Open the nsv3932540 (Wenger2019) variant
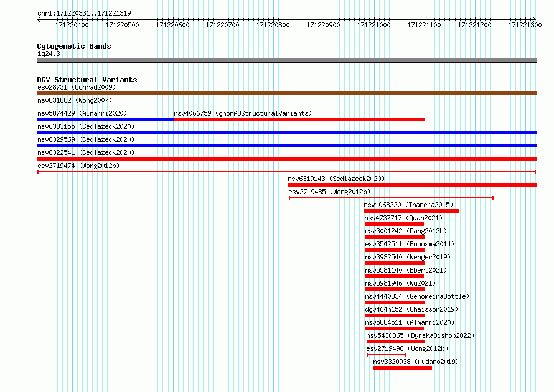The width and height of the screenshot is (554, 392). pyautogui.click(x=408, y=257)
